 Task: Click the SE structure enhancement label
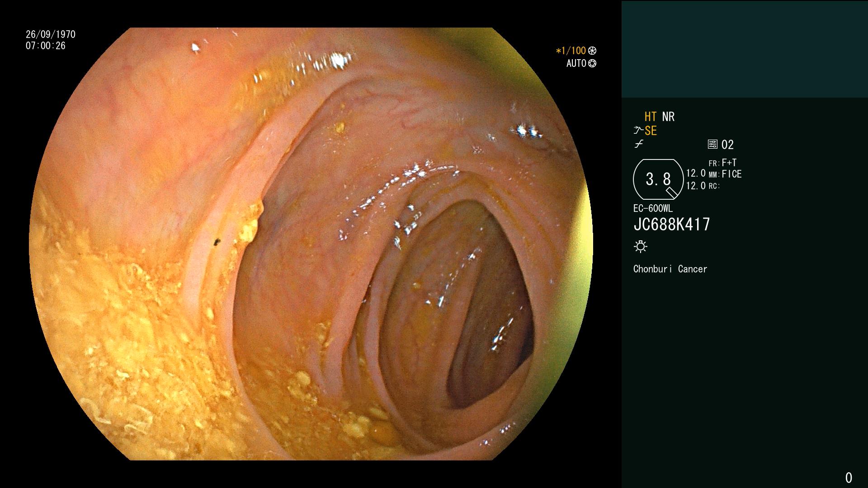pyautogui.click(x=651, y=131)
